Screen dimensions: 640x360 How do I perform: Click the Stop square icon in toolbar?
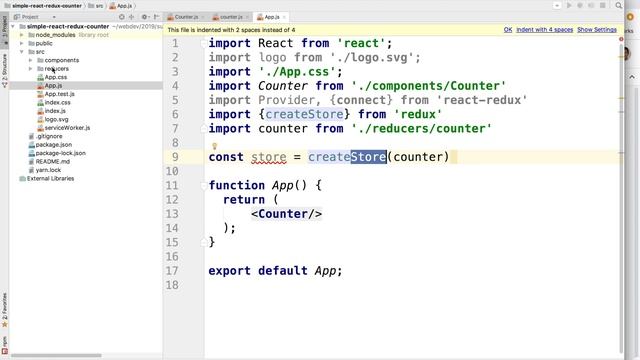(602, 5)
